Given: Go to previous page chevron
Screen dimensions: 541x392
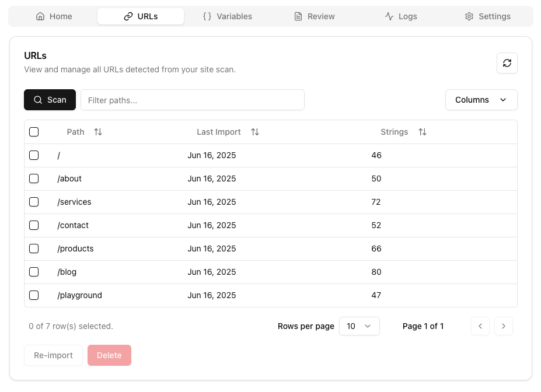Looking at the screenshot, I should (x=480, y=326).
